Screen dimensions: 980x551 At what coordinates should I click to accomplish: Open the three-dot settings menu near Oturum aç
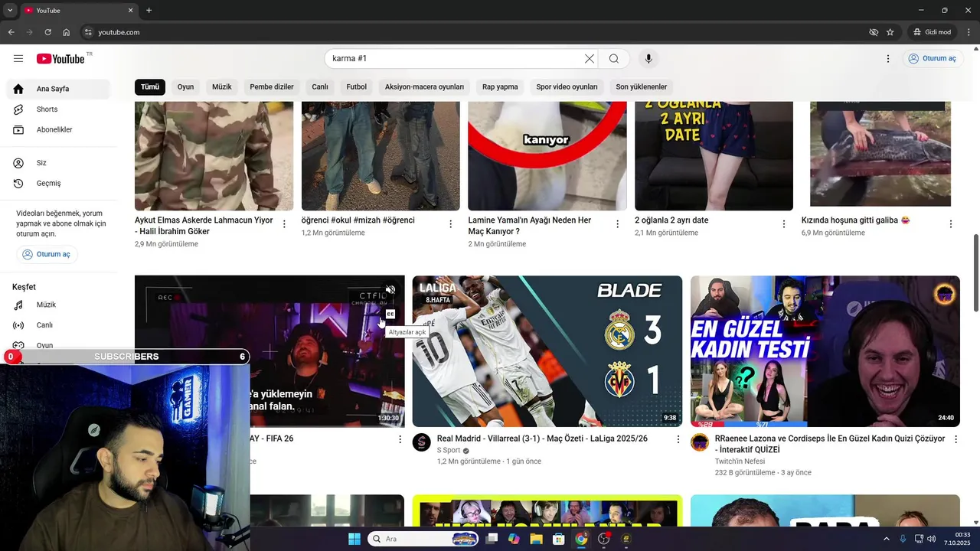coord(888,59)
